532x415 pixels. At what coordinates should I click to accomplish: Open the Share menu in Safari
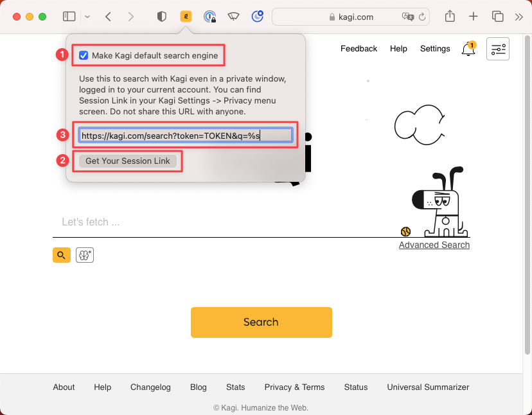[450, 17]
